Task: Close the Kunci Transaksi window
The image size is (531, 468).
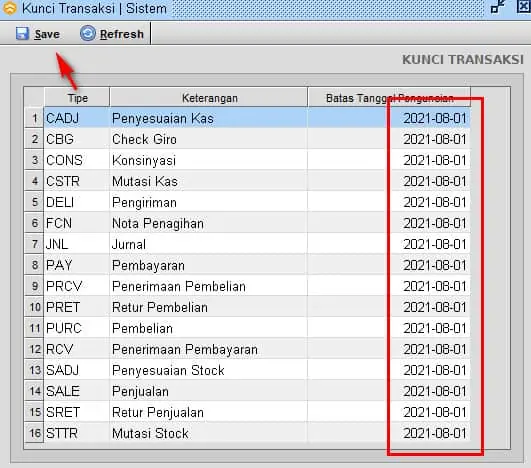Action: pyautogui.click(x=524, y=7)
